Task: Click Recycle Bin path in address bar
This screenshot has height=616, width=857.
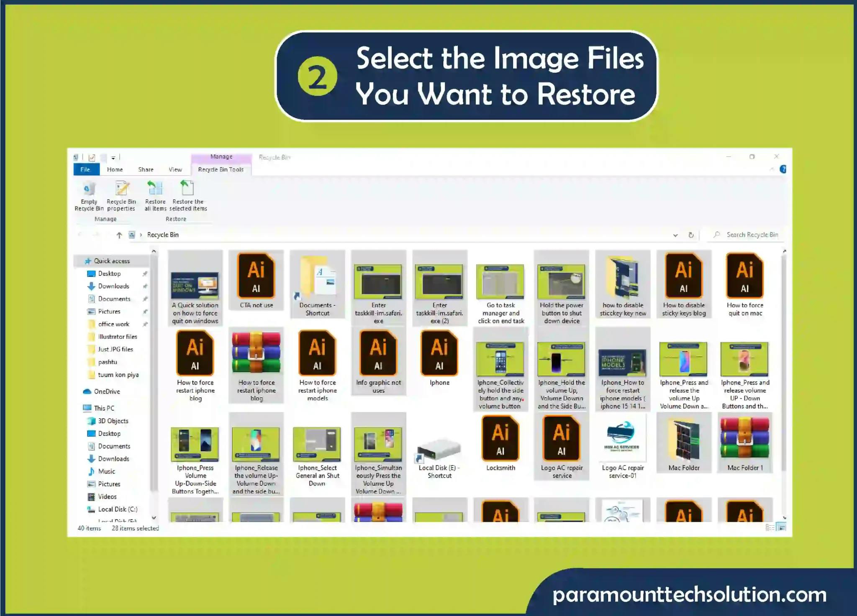Action: pyautogui.click(x=163, y=235)
